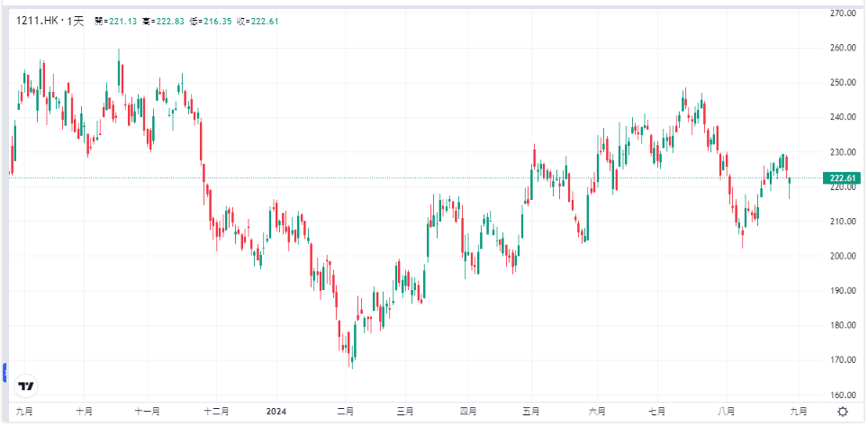
Task: Click the 十一月 time axis label
Action: 148,412
